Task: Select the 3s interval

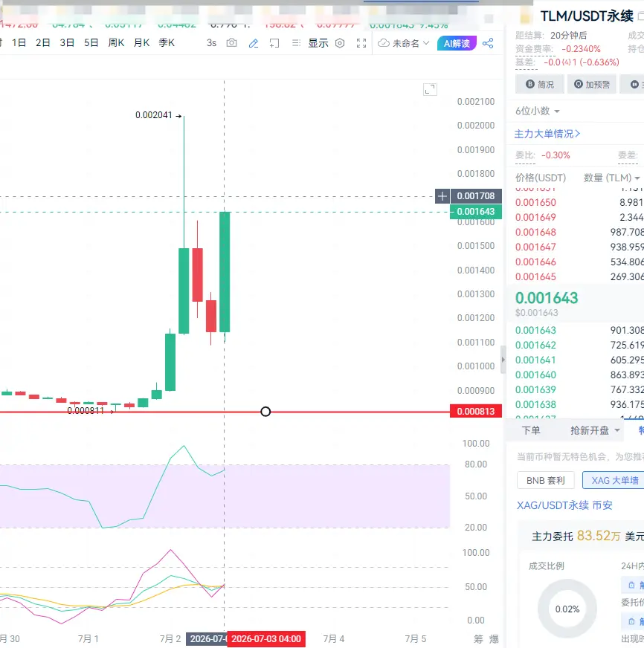Action: pyautogui.click(x=211, y=43)
